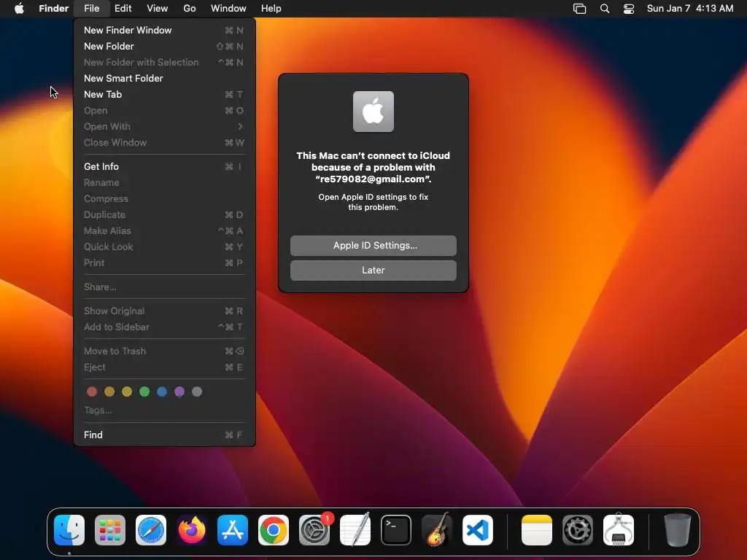Open GarageBand guitar icon in Dock

(437, 529)
